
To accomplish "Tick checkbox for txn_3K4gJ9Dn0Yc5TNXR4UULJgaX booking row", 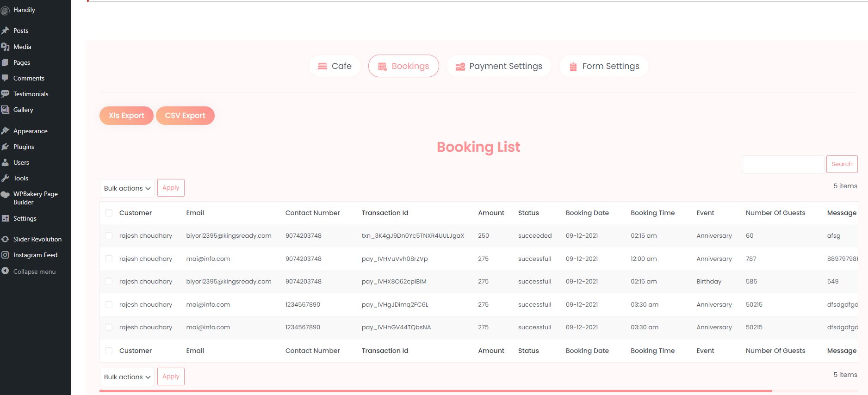I will tap(109, 235).
